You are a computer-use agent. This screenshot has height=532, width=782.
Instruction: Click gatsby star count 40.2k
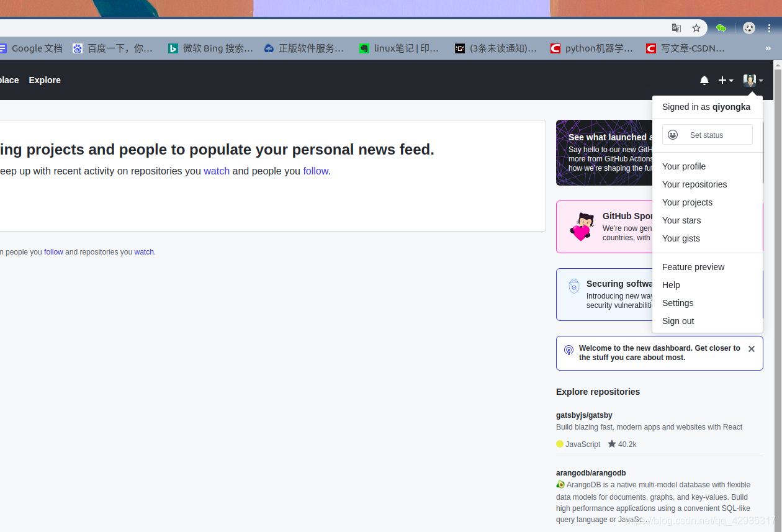(x=622, y=444)
